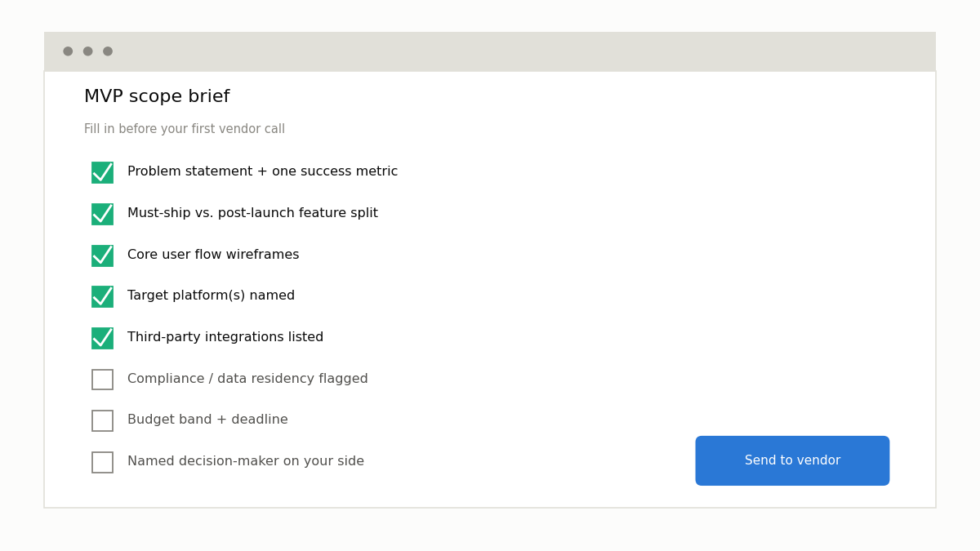Click the first window control dot
This screenshot has height=551, width=980.
(68, 51)
